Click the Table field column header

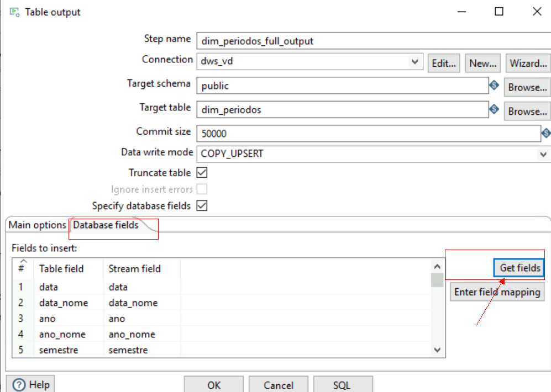pyautogui.click(x=69, y=269)
